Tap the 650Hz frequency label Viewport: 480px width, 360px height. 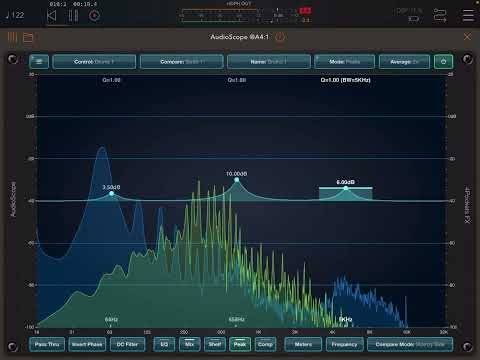point(236,319)
